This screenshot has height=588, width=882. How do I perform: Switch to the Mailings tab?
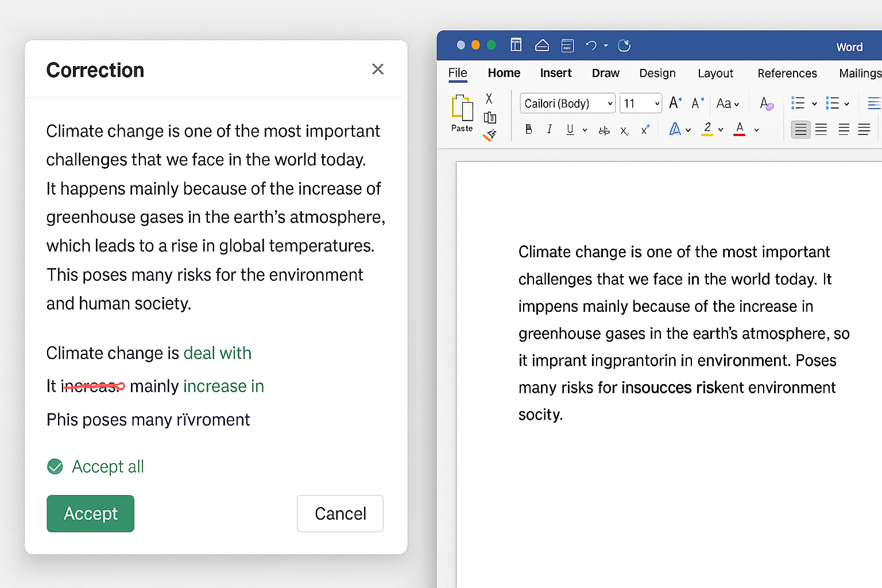click(x=860, y=73)
